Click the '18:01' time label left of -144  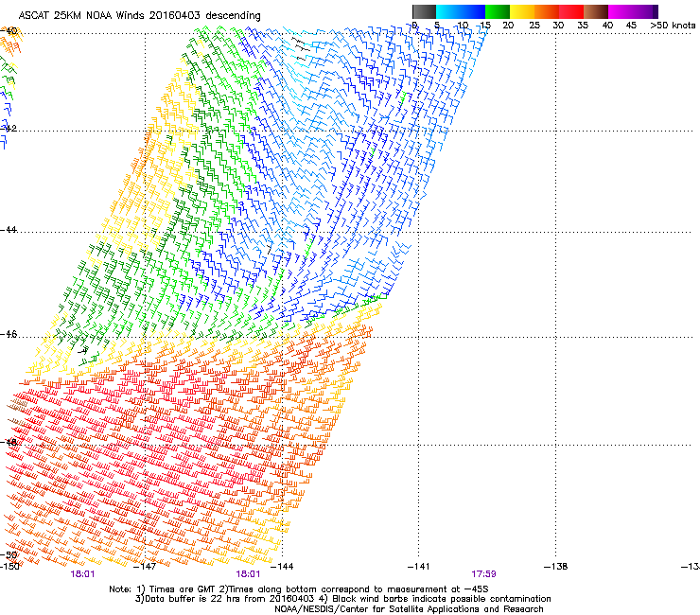[248, 574]
